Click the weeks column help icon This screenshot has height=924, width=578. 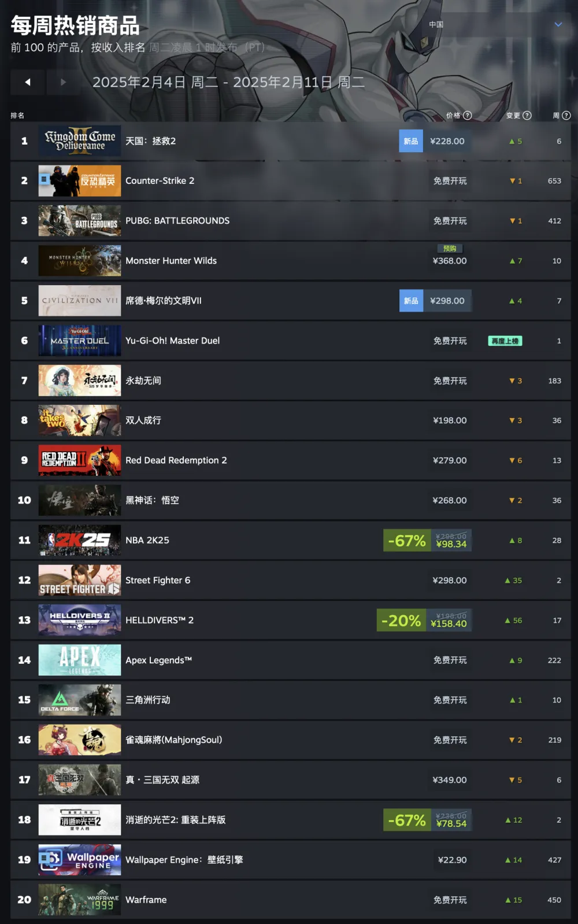[566, 115]
